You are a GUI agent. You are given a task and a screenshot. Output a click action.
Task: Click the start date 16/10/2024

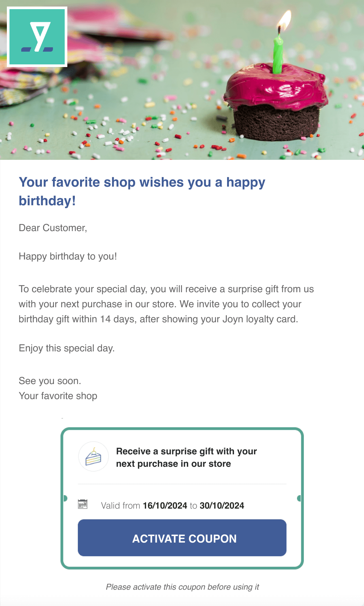coord(165,506)
